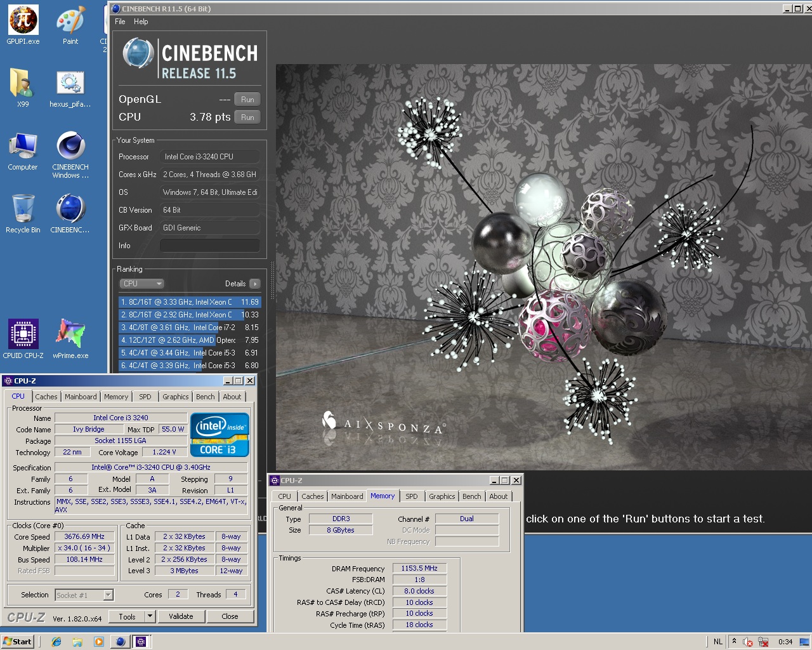
Task: Click the CPU-Z title bar icon, CPU tab window
Action: click(8, 381)
